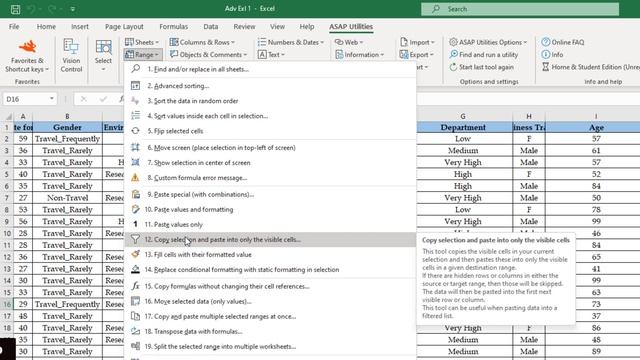Click the Search magnifier icon
Image resolution: width=640 pixels, height=360 pixels.
tap(436, 9)
